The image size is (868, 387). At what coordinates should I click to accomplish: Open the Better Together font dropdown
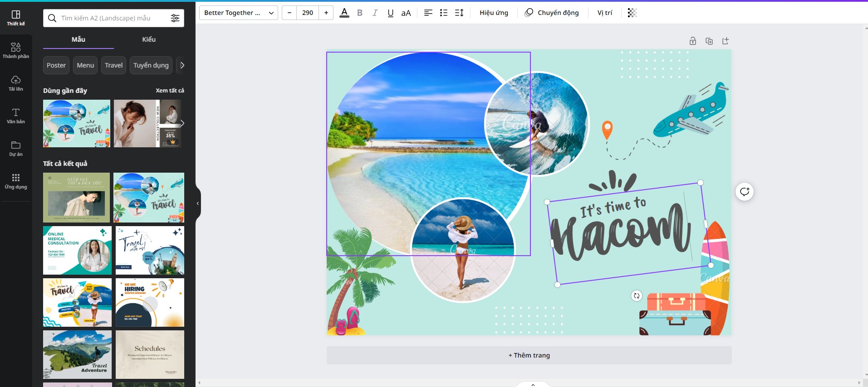(238, 13)
